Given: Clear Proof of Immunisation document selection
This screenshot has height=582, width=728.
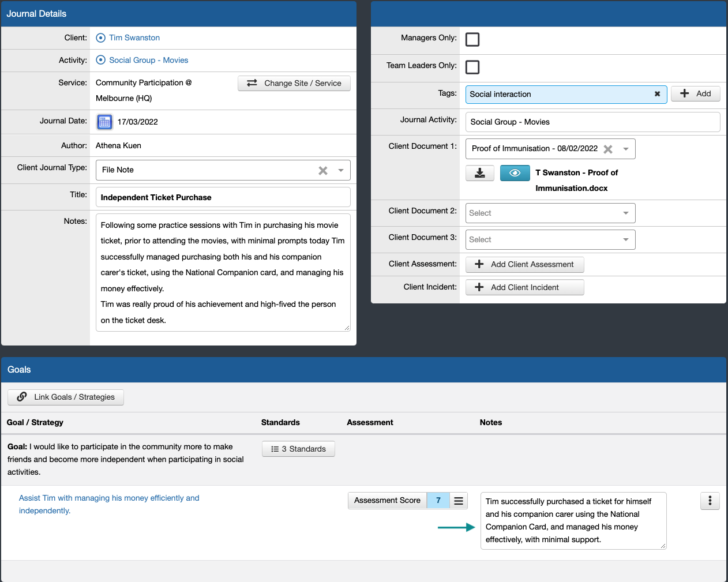Looking at the screenshot, I should 608,149.
